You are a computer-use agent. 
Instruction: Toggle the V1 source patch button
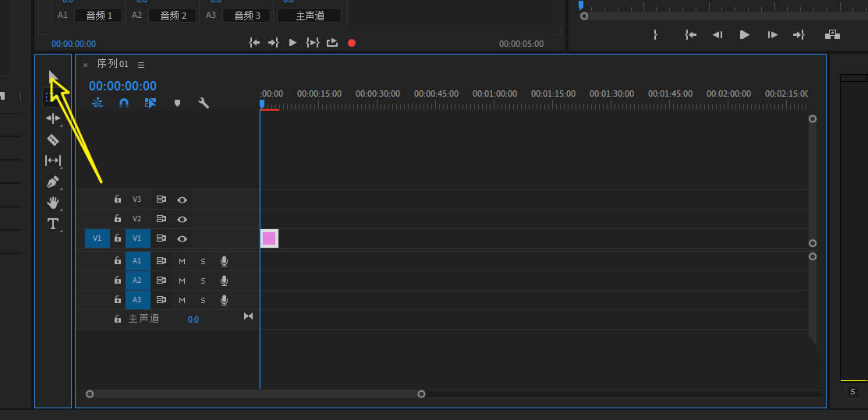[97, 238]
